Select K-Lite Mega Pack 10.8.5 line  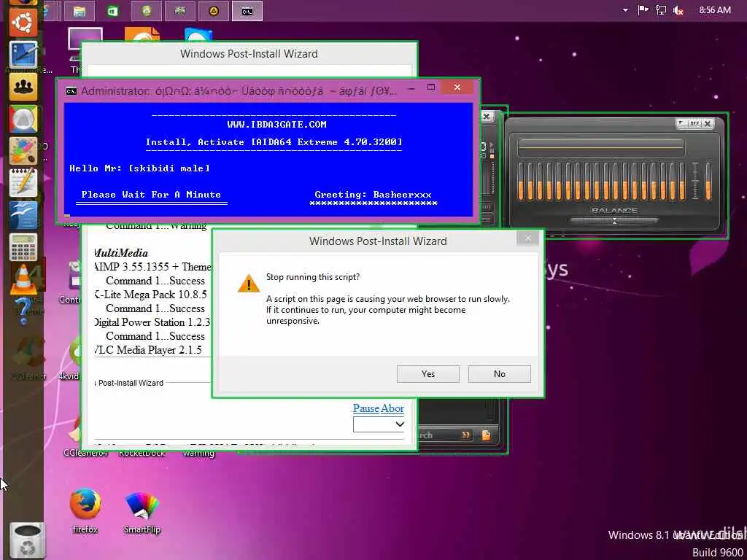[150, 295]
